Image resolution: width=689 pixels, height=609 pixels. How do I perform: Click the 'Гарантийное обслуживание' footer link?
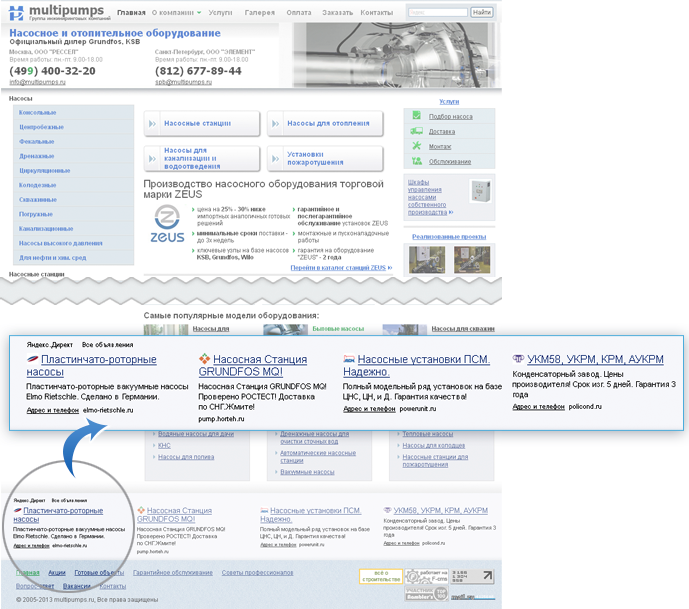point(173,573)
